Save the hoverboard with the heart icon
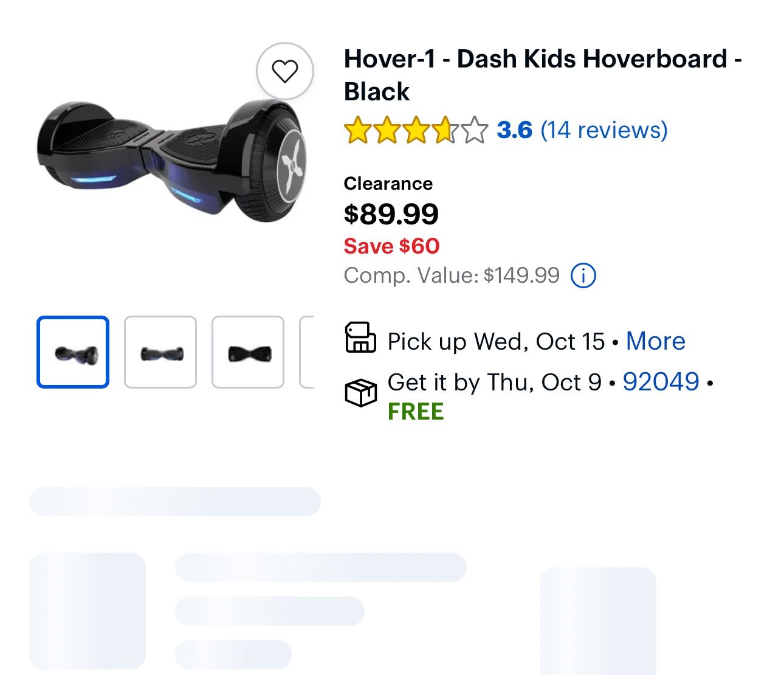The height and width of the screenshot is (675, 784). coord(284,71)
